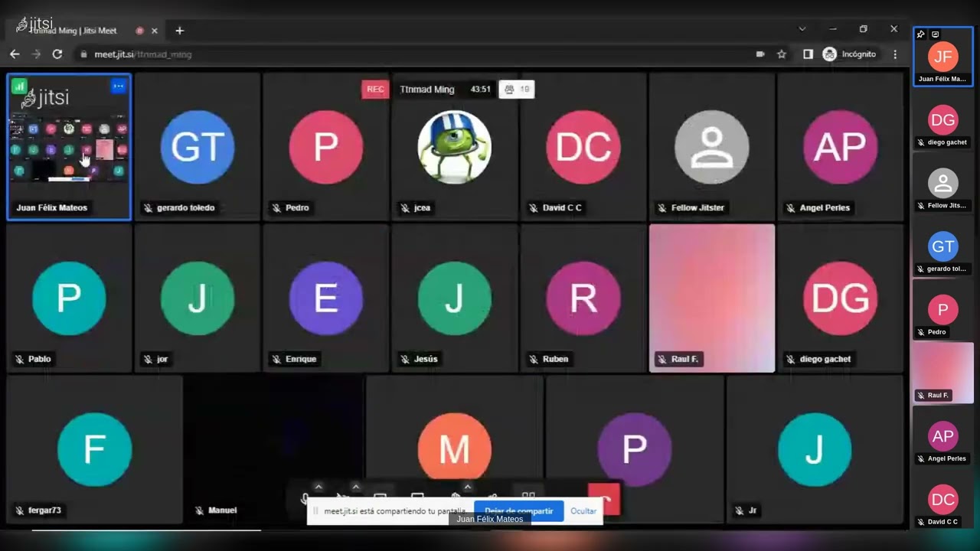Open the browser side panel icon
980x551 pixels.
[808, 54]
